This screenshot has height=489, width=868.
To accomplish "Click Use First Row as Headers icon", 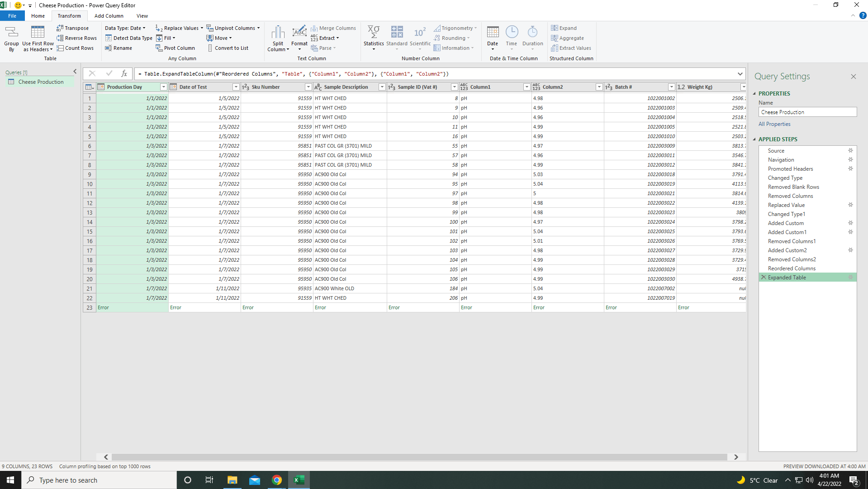I will coord(38,33).
